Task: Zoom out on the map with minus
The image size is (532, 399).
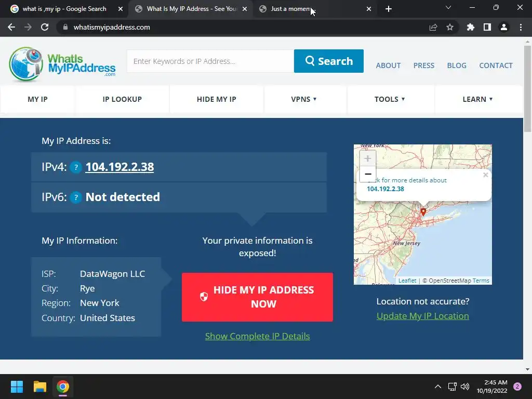Action: pos(368,174)
